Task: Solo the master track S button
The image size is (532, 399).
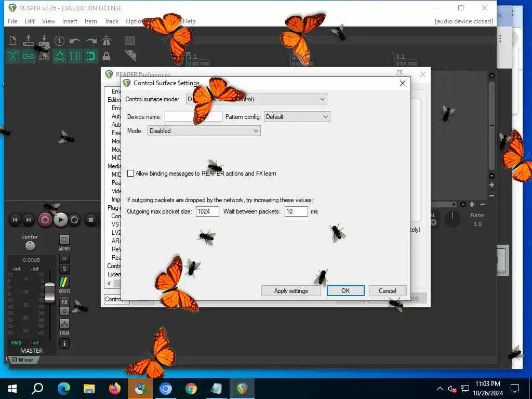Action: coord(64,270)
